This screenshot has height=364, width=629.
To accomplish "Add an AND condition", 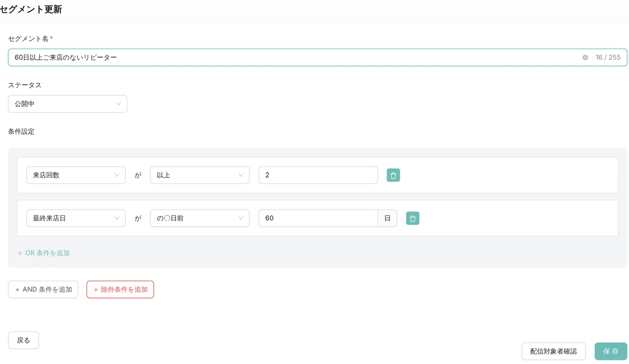I will coord(43,290).
